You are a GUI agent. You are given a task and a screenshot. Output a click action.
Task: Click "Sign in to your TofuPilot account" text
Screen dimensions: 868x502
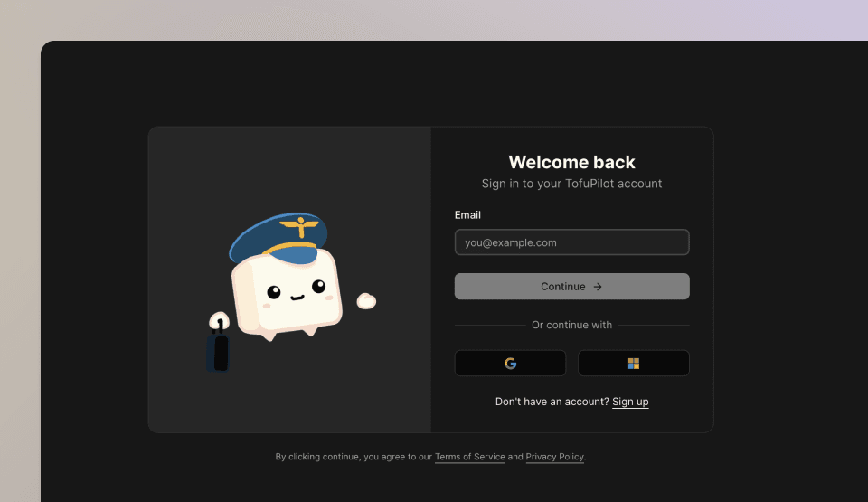click(571, 184)
